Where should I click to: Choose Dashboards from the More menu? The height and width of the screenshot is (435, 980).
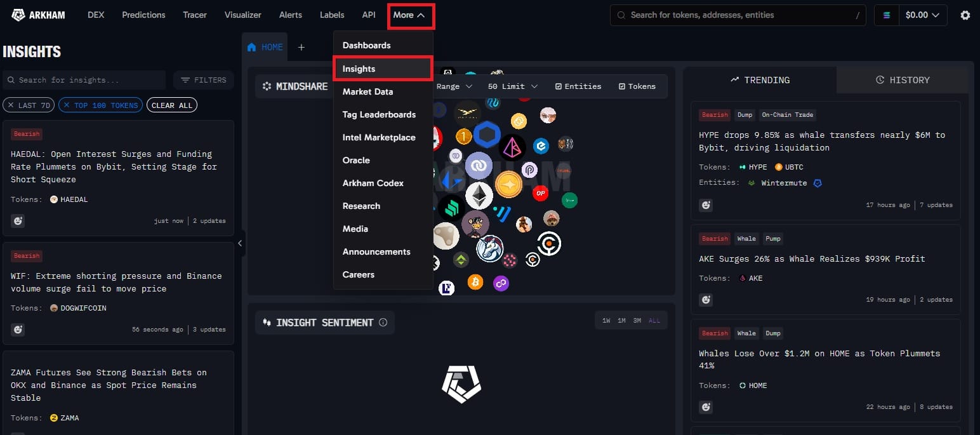[383, 45]
